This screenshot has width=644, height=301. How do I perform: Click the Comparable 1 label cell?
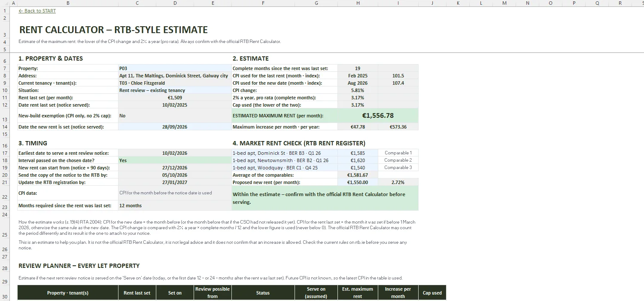coord(398,153)
